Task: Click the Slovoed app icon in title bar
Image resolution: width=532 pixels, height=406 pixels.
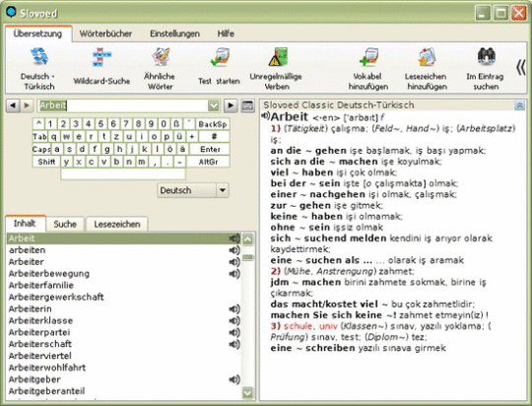Action: point(11,12)
